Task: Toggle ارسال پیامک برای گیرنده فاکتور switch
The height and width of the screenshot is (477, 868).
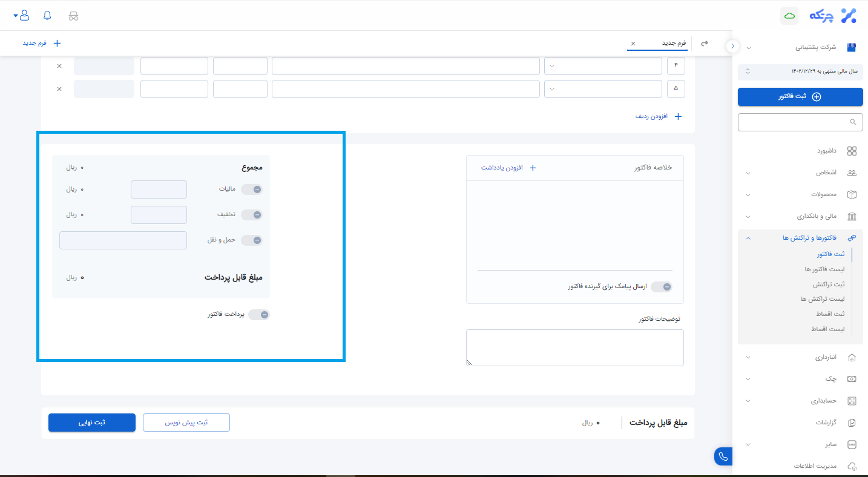Action: tap(661, 287)
